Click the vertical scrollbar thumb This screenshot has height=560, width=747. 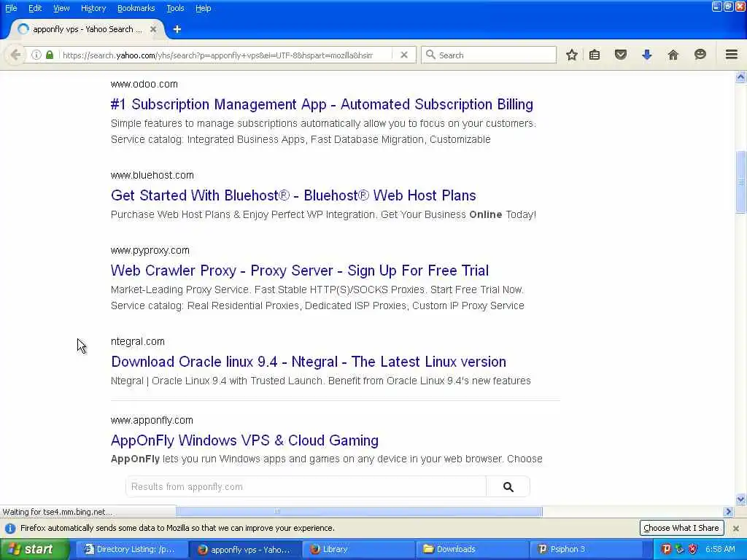(741, 182)
